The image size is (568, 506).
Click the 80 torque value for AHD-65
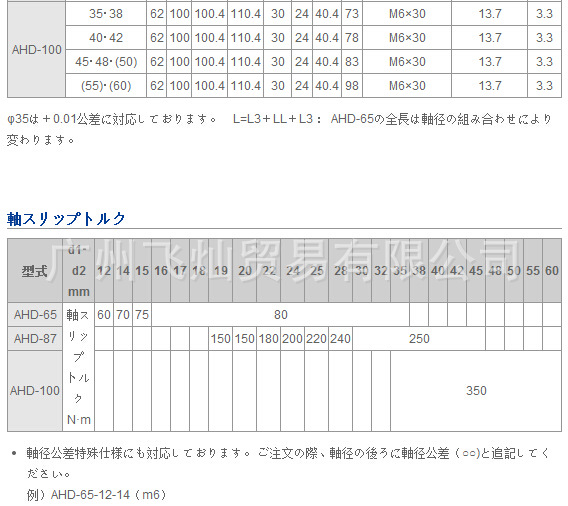(281, 315)
